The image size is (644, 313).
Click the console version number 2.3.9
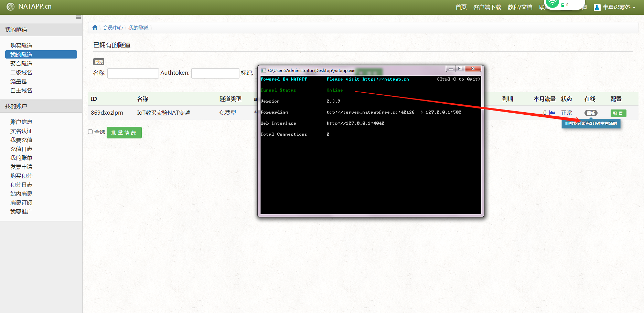click(333, 101)
